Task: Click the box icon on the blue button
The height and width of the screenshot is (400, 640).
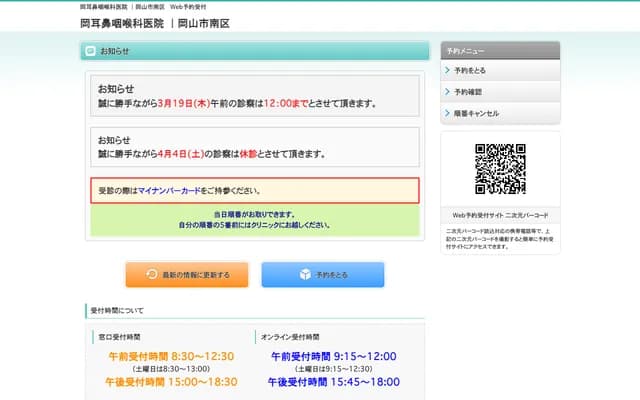Action: tap(304, 274)
